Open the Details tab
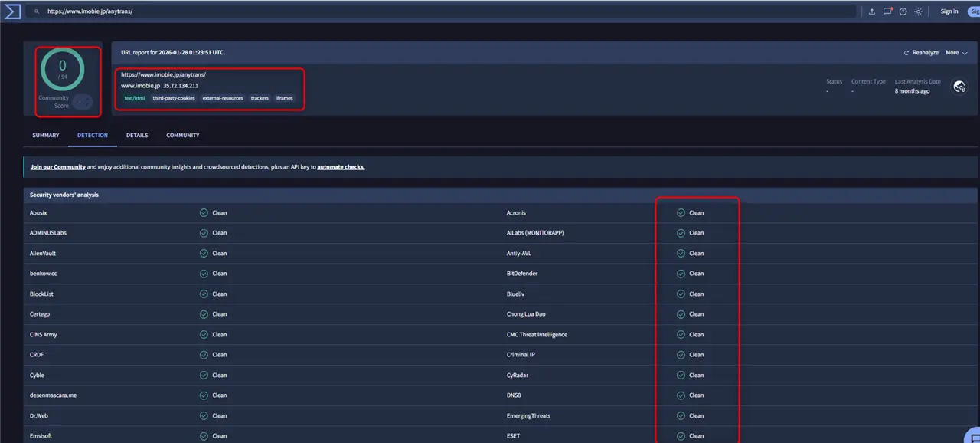980x443 pixels. (x=137, y=136)
